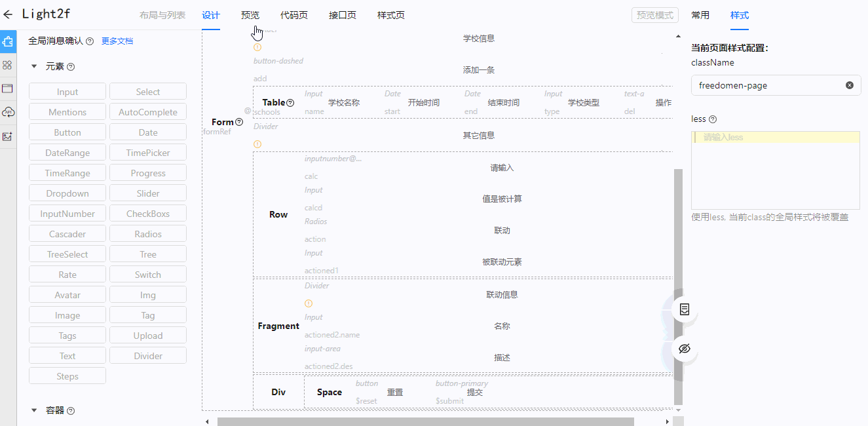The height and width of the screenshot is (426, 868).
Task: Pick the Upload element button
Action: 148,336
